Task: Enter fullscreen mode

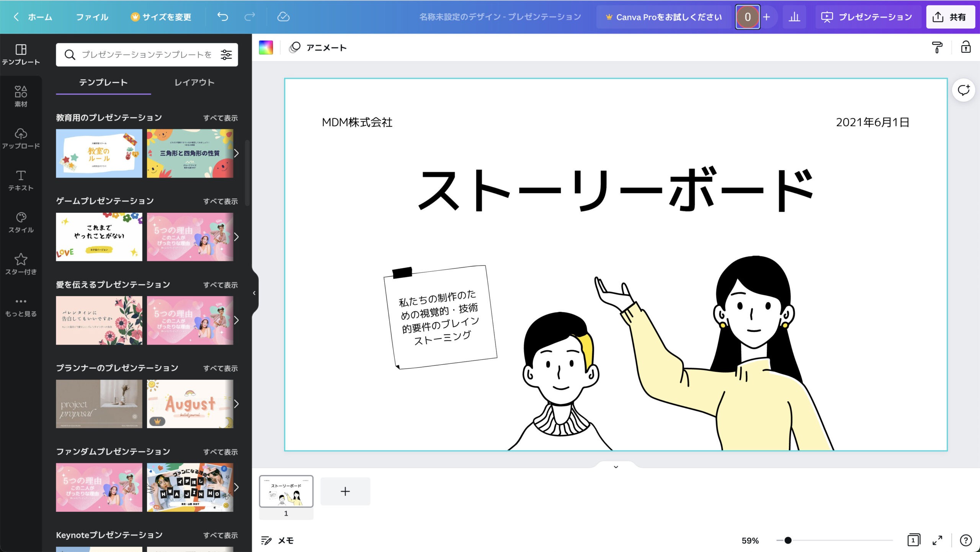Action: (x=938, y=540)
